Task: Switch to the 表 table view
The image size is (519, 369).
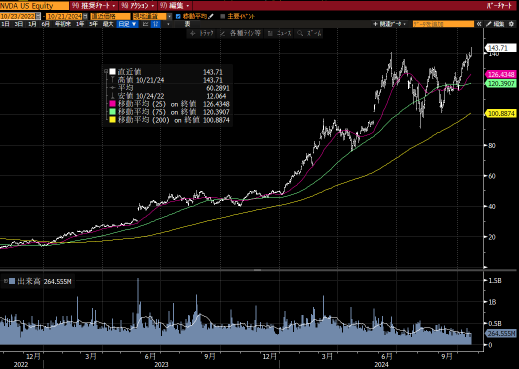Action: tap(188, 24)
